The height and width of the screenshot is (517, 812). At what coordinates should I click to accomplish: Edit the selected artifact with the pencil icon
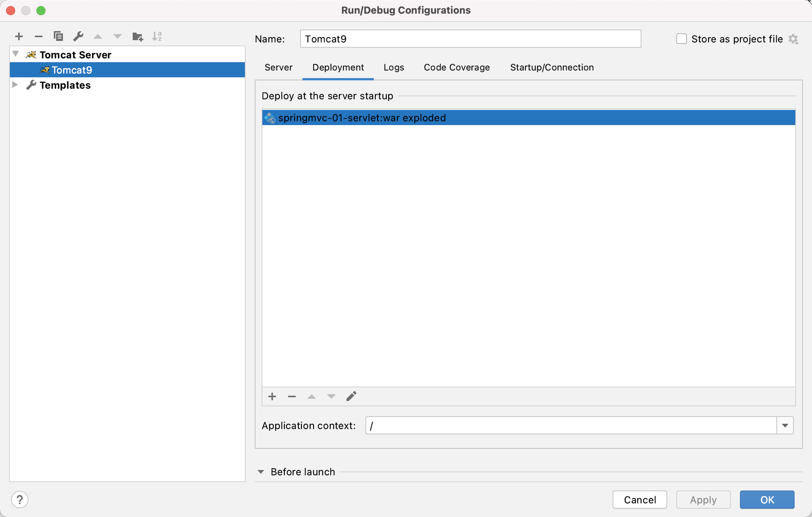click(351, 396)
